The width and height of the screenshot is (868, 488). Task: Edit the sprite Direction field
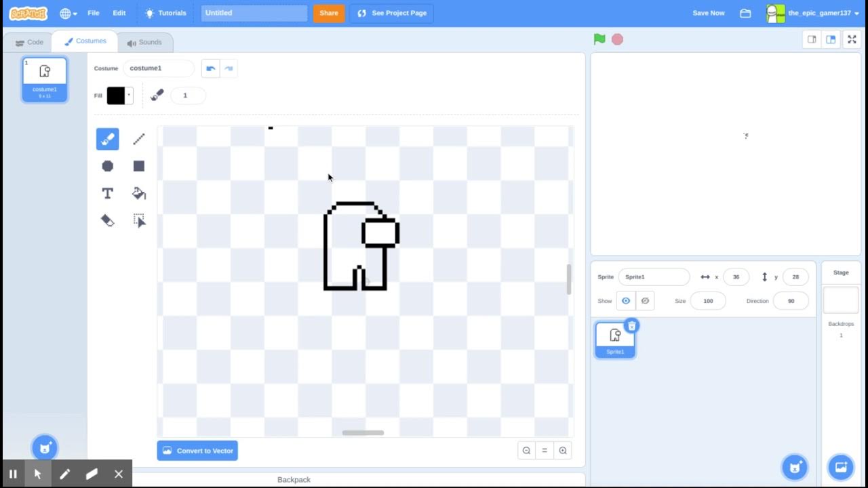[x=791, y=301]
